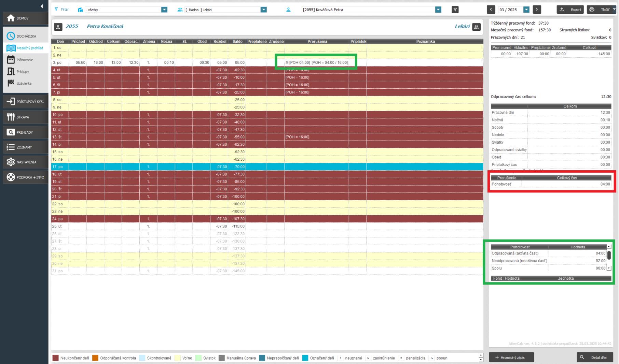Collapse the left sidebar with the arrow

coord(42,6)
